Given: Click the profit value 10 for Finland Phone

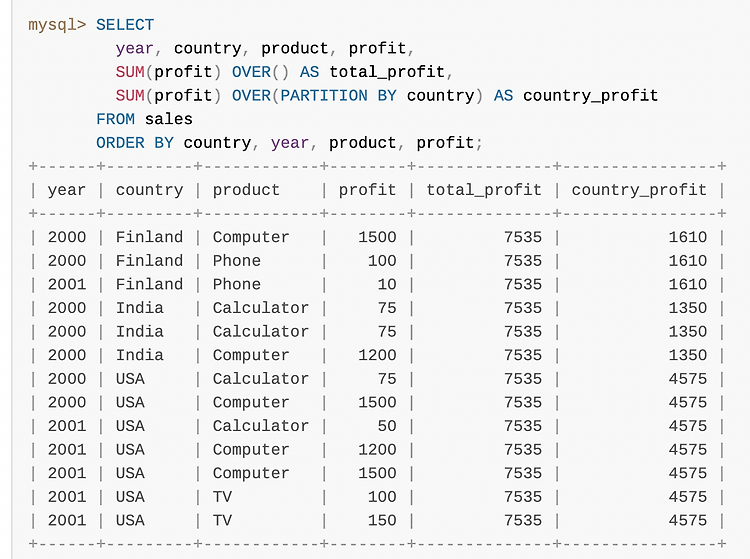Looking at the screenshot, I should pyautogui.click(x=386, y=285).
